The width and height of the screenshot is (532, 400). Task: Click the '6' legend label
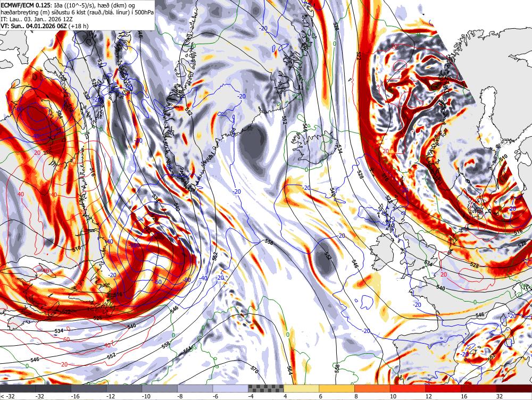pyautogui.click(x=321, y=396)
